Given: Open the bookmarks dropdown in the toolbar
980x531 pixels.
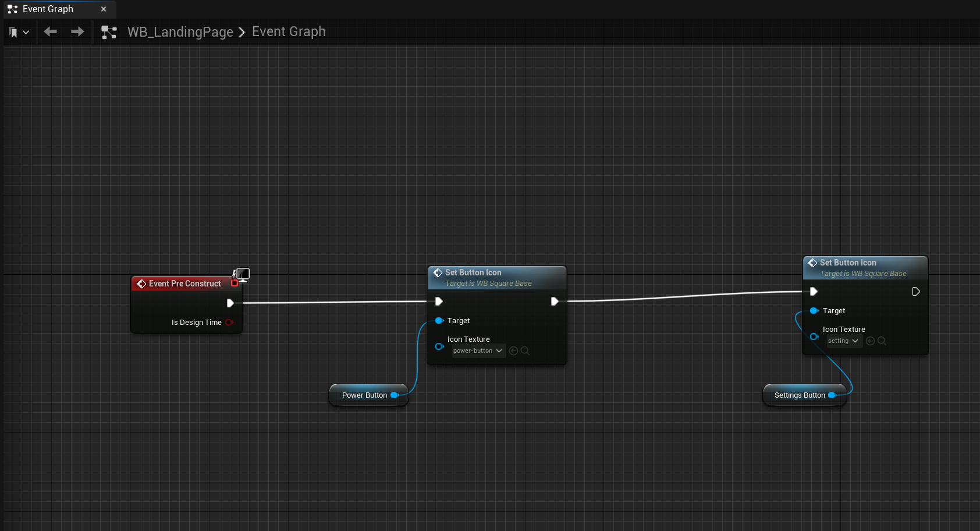Looking at the screenshot, I should coord(19,32).
